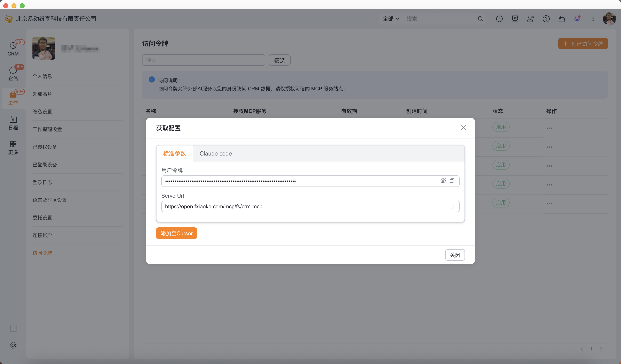Open the help question mark icon
This screenshot has width=621, height=364.
(546, 19)
